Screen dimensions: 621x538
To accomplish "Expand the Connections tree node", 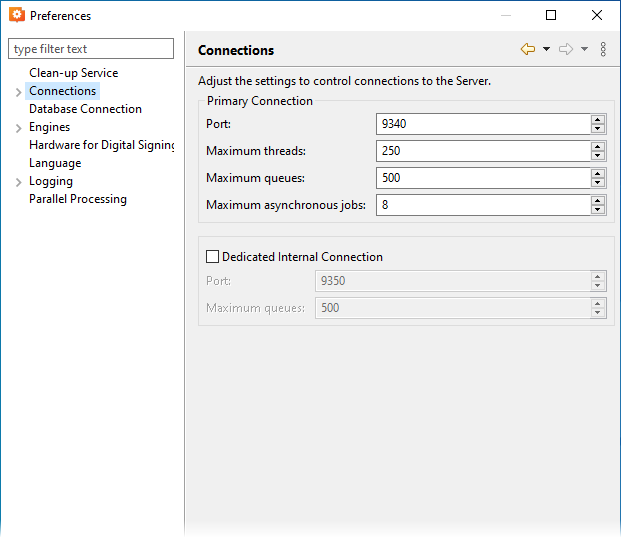I will [x=18, y=92].
